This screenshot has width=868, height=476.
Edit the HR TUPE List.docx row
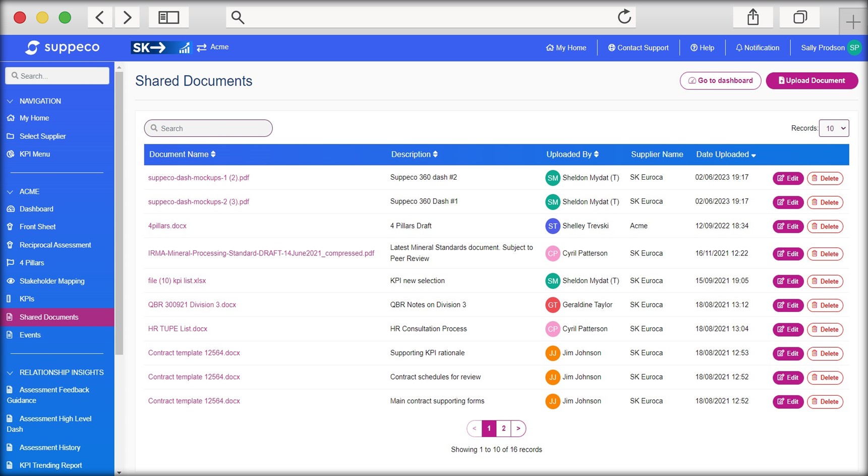coord(788,330)
